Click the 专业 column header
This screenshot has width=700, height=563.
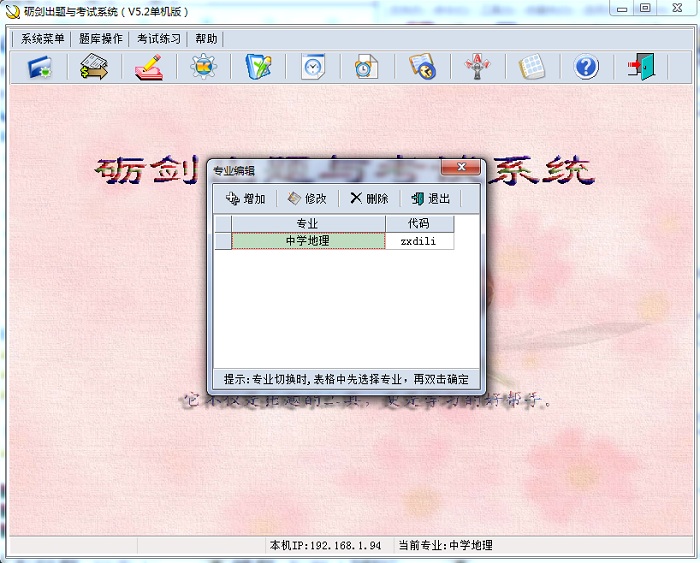point(307,224)
